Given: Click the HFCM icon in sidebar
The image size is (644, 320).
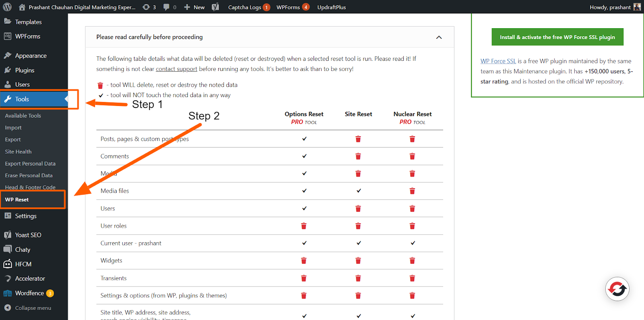Looking at the screenshot, I should [7, 264].
